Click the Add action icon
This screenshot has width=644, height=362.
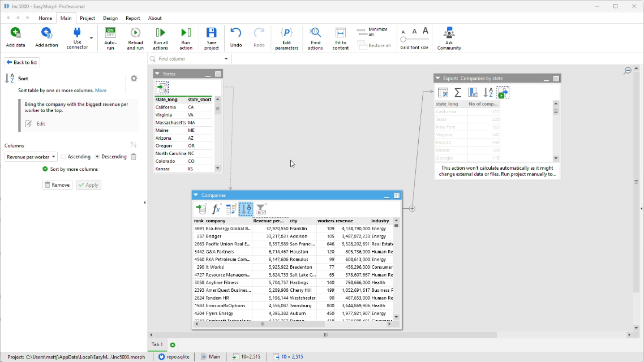[x=46, y=32]
